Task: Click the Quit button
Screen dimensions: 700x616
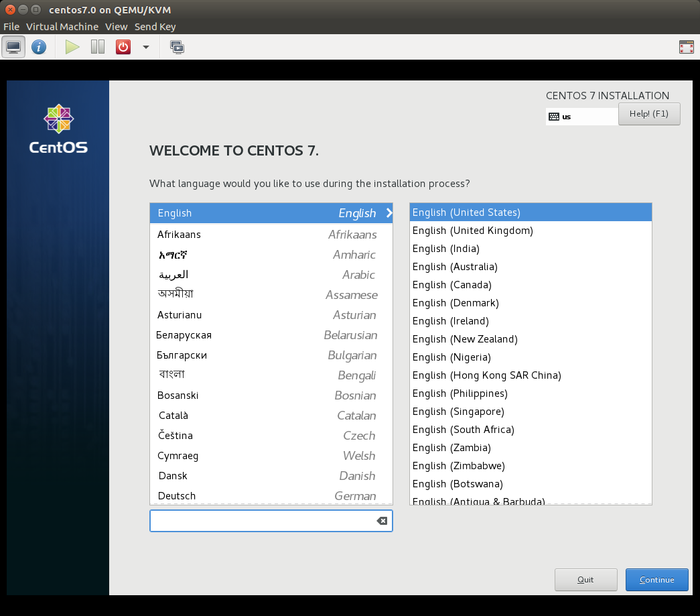Action: [585, 580]
